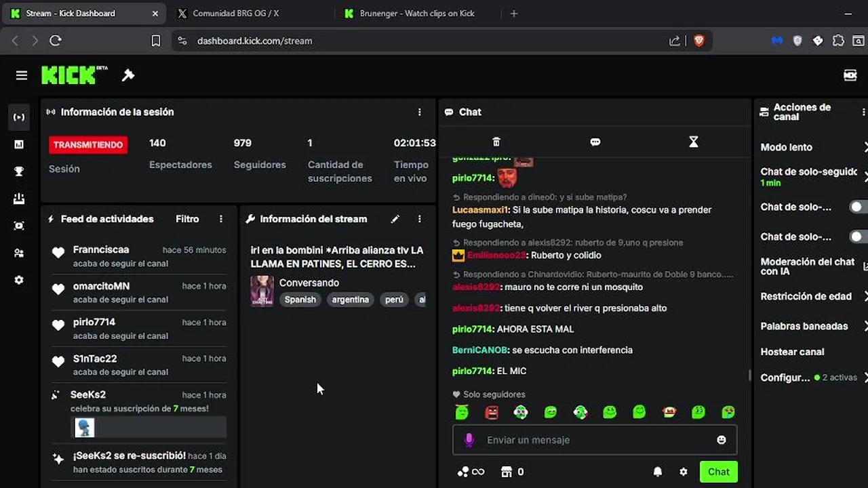The height and width of the screenshot is (488, 868).
Task: Open the Filtro activity filter
Action: (x=187, y=219)
